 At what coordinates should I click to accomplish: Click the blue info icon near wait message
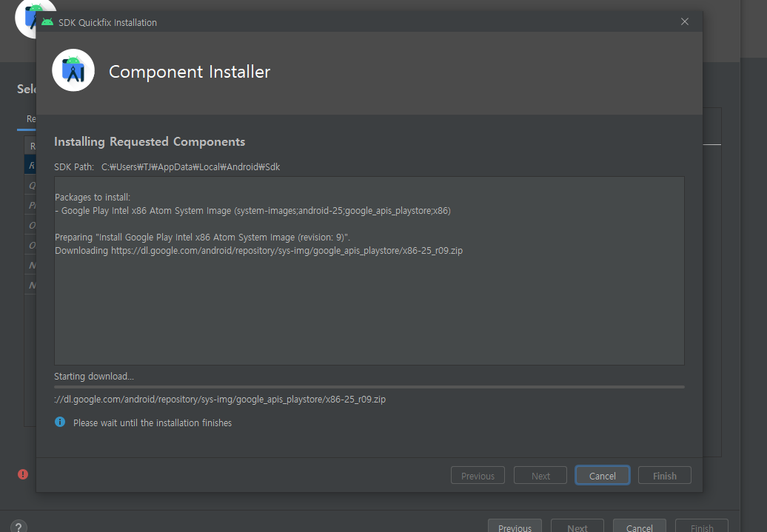pos(60,422)
